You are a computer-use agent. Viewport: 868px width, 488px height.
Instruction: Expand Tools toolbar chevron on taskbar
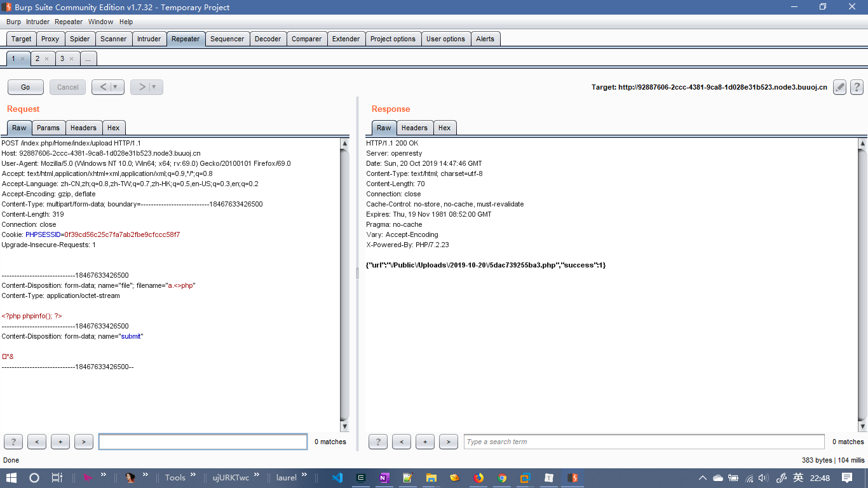tap(194, 475)
